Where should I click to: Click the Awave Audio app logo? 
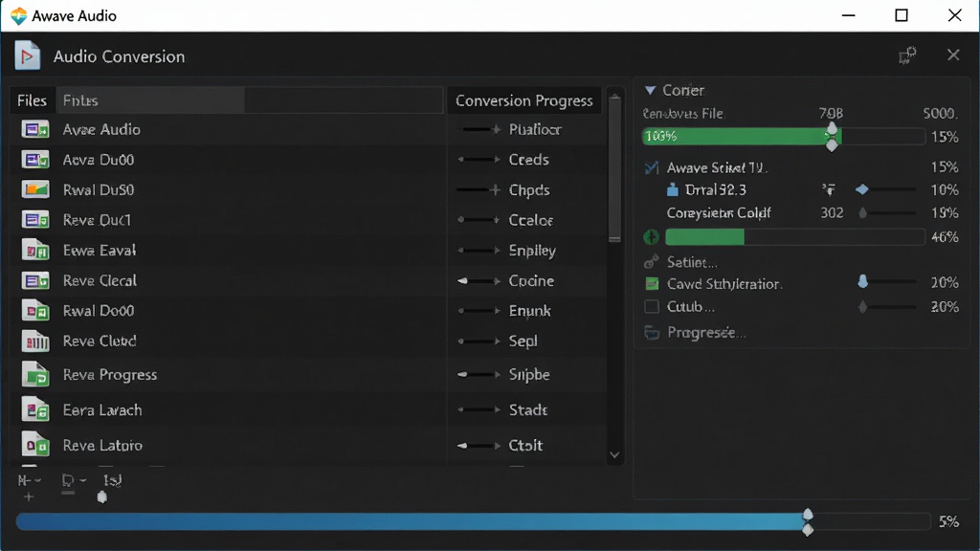(19, 15)
